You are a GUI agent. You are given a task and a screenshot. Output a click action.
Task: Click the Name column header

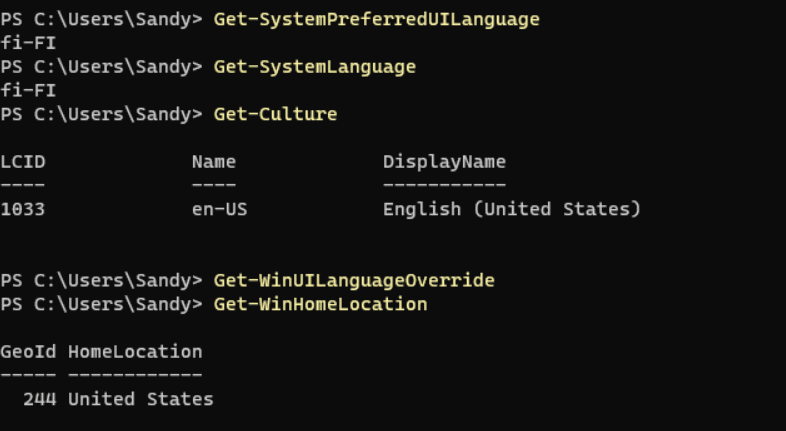214,162
